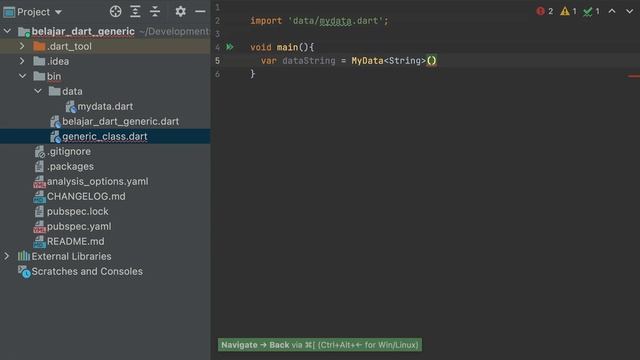Open CHANGELOG.md file
The height and width of the screenshot is (360, 640).
[x=86, y=196]
